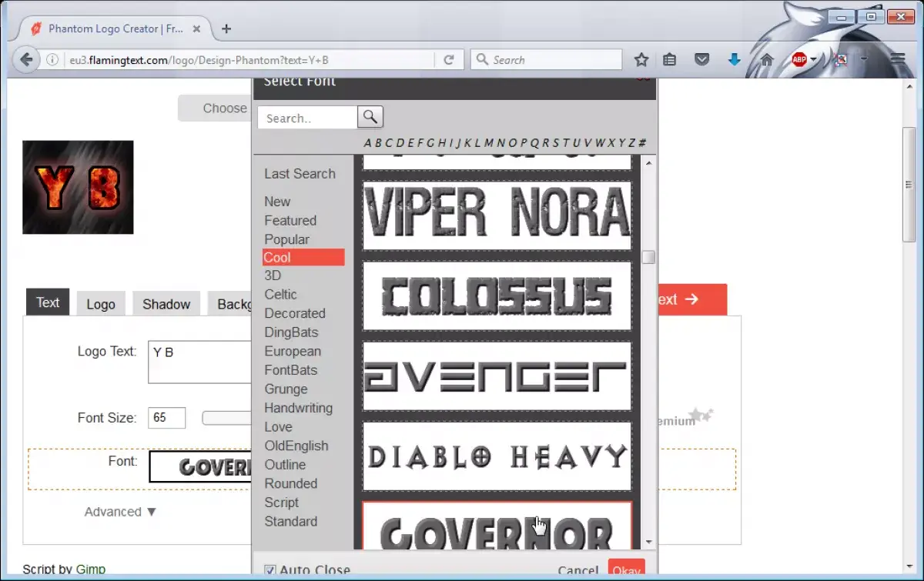Switch to the Text tab

(x=48, y=302)
